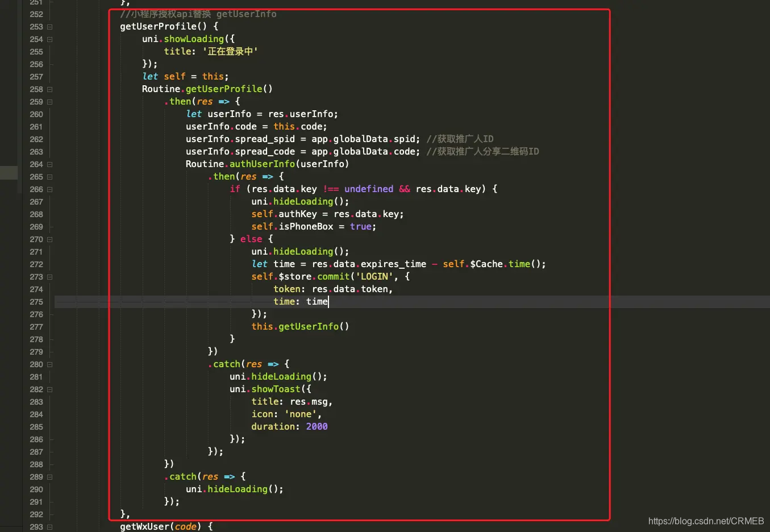Viewport: 770px width, 532px height.
Task: Click '.catch(res => {' on line 289
Action: point(205,476)
